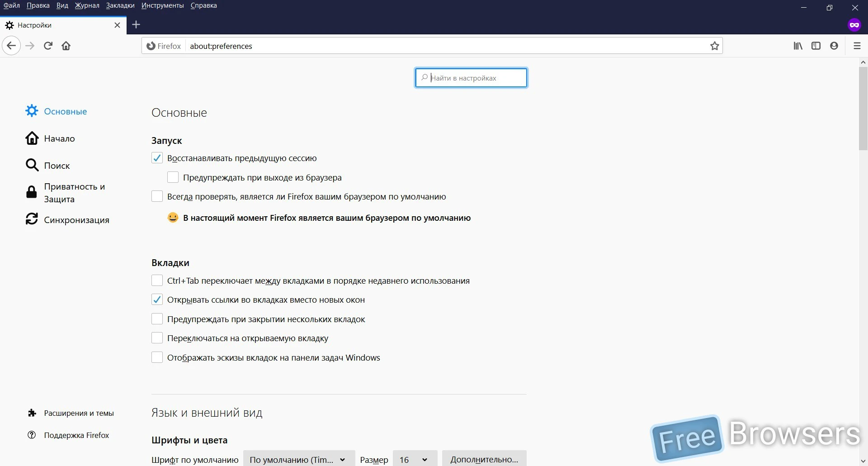Enable Предупреждать при выходе из браузера
The width and height of the screenshot is (868, 466).
click(x=173, y=177)
